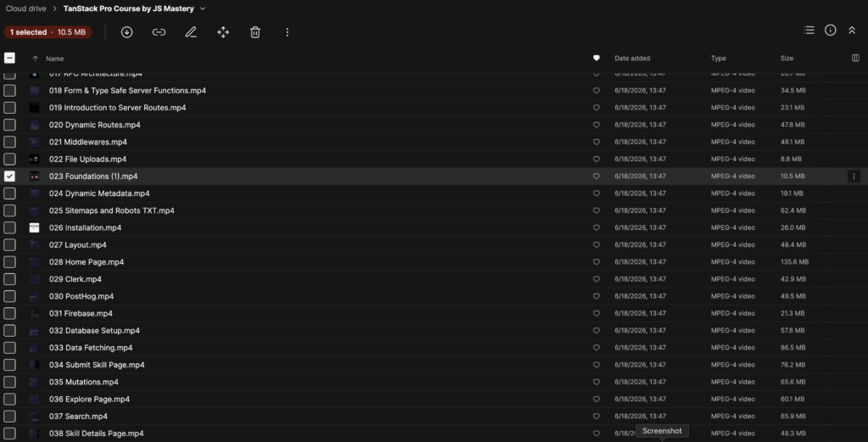This screenshot has width=868, height=442.
Task: Click TanStack Pro Course by JS Mastery breadcrumb
Action: pyautogui.click(x=129, y=8)
